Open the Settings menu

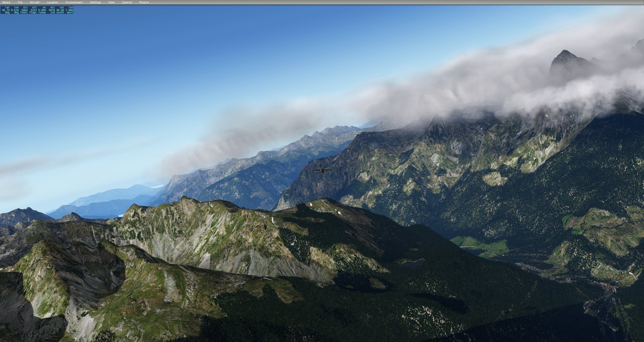click(x=95, y=2)
